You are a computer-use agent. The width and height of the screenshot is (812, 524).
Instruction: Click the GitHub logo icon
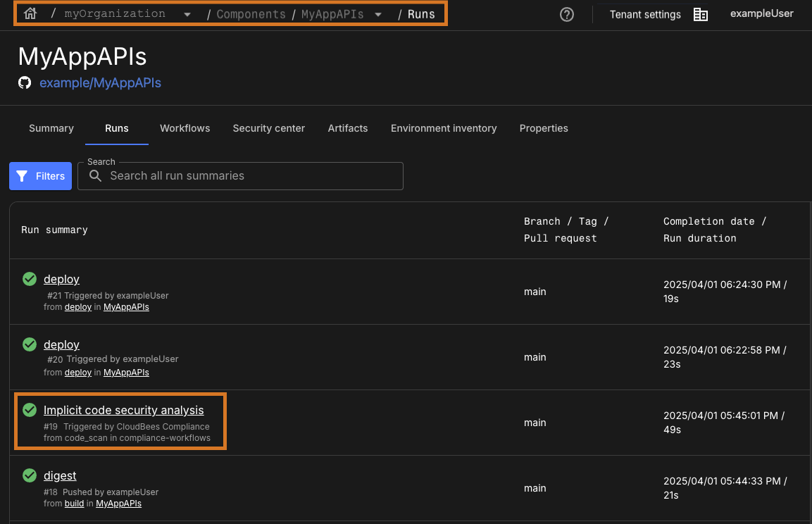(x=25, y=83)
